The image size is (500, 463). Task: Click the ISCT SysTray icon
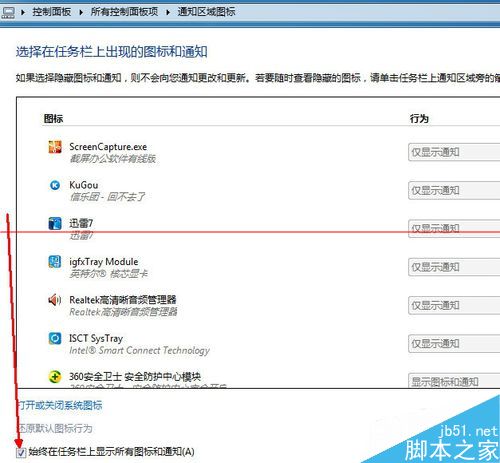coord(55,338)
